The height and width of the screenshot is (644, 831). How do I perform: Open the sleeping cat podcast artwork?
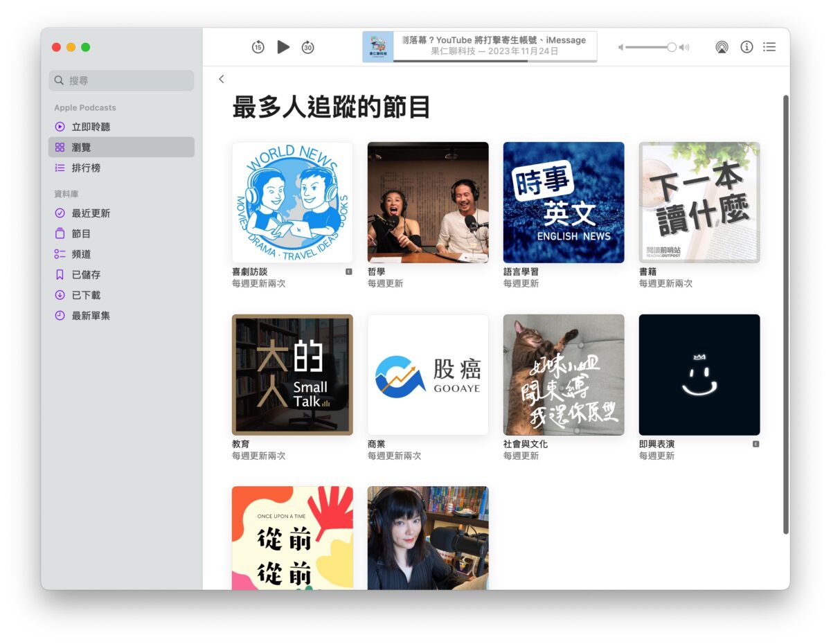pyautogui.click(x=564, y=375)
